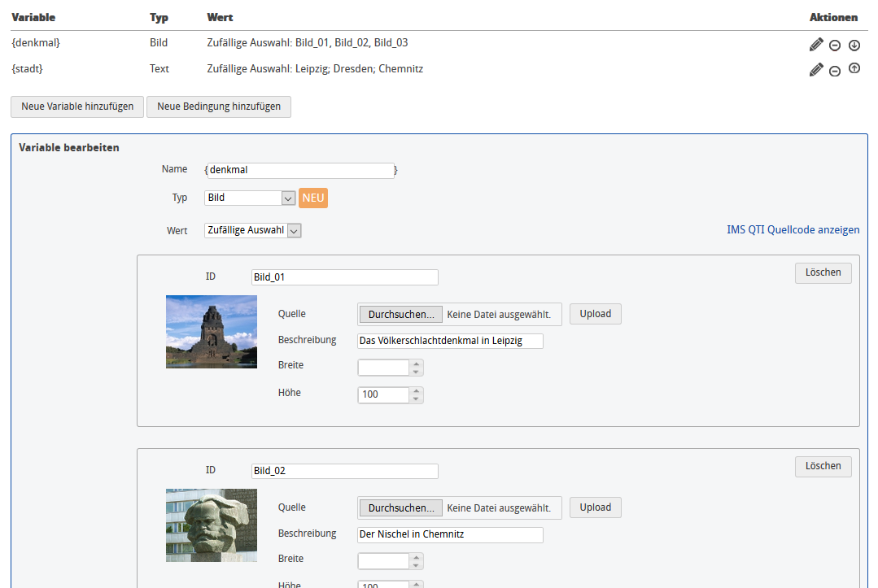Focus the variable Name field containing denkmal
The image size is (878, 588).
click(299, 171)
